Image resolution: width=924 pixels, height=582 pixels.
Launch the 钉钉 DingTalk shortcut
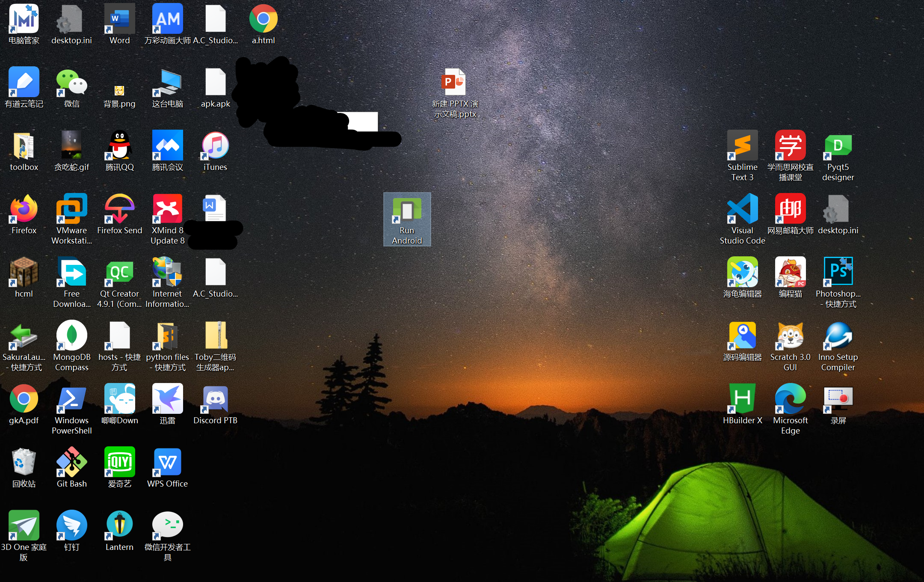point(72,531)
